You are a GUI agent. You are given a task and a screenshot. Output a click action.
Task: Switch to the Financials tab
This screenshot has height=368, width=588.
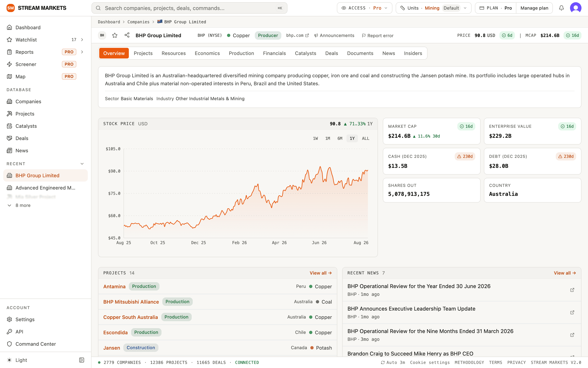click(274, 53)
